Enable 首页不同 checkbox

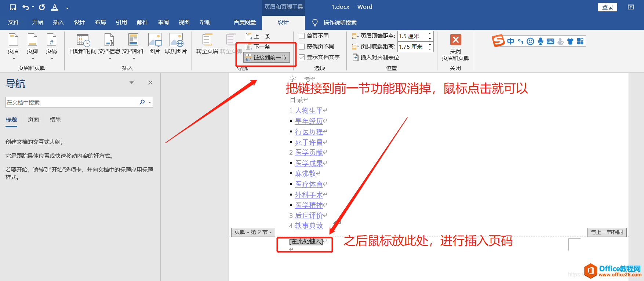pos(302,36)
